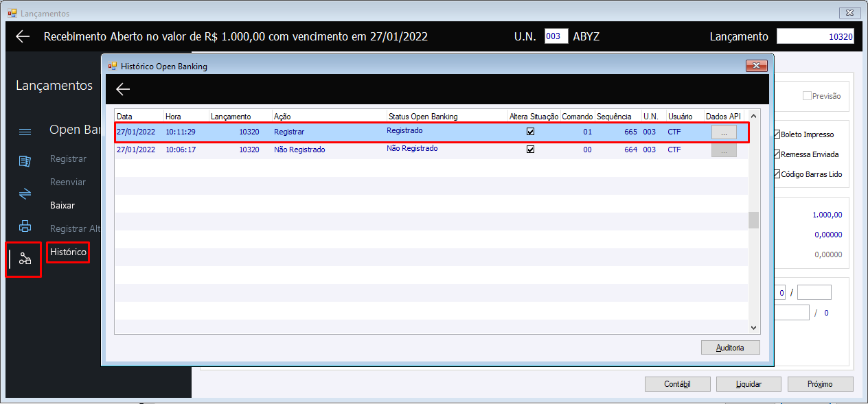Sort by the Hora column header
868x404 pixels.
186,116
